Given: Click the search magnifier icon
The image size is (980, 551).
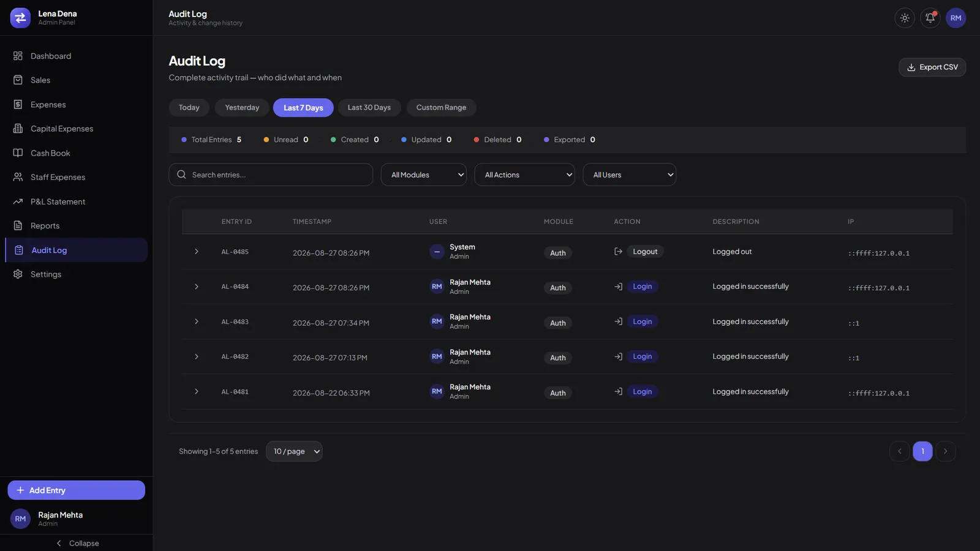Looking at the screenshot, I should pos(181,174).
